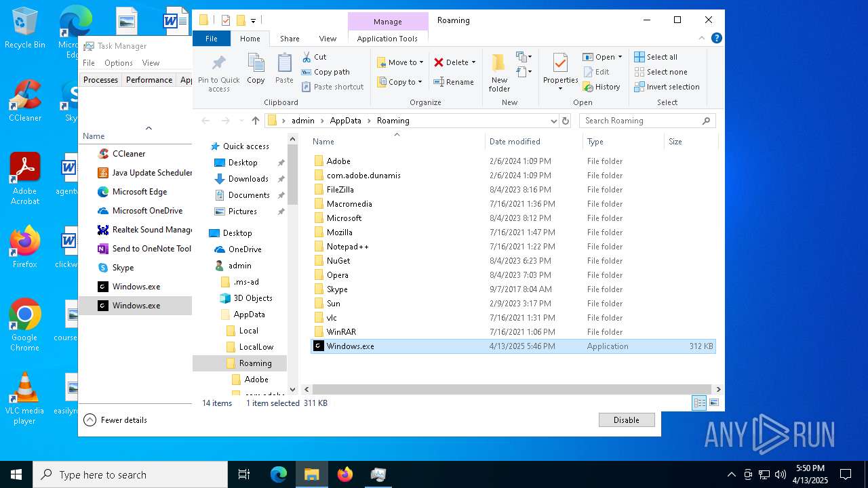Show hidden system tray icons

pyautogui.click(x=731, y=474)
